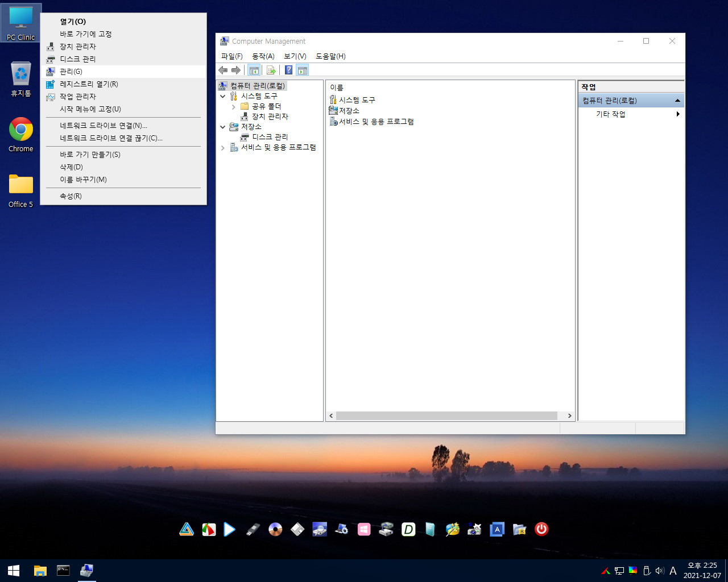
Task: Open the floppy disk tool in dock
Action: point(297,530)
